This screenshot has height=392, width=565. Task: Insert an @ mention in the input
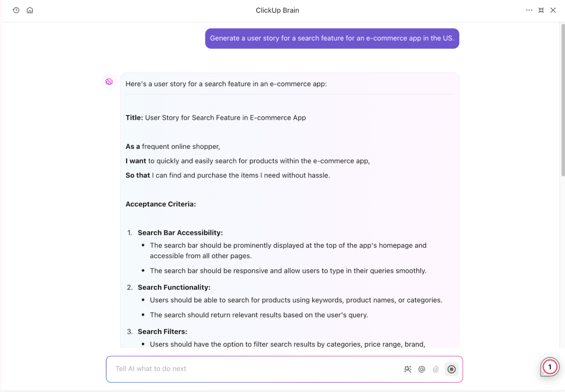click(x=422, y=369)
